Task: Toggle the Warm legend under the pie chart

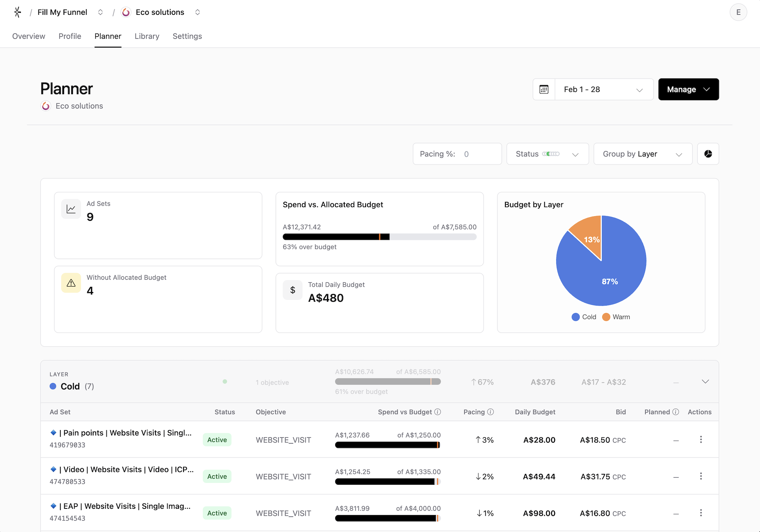Action: (616, 317)
